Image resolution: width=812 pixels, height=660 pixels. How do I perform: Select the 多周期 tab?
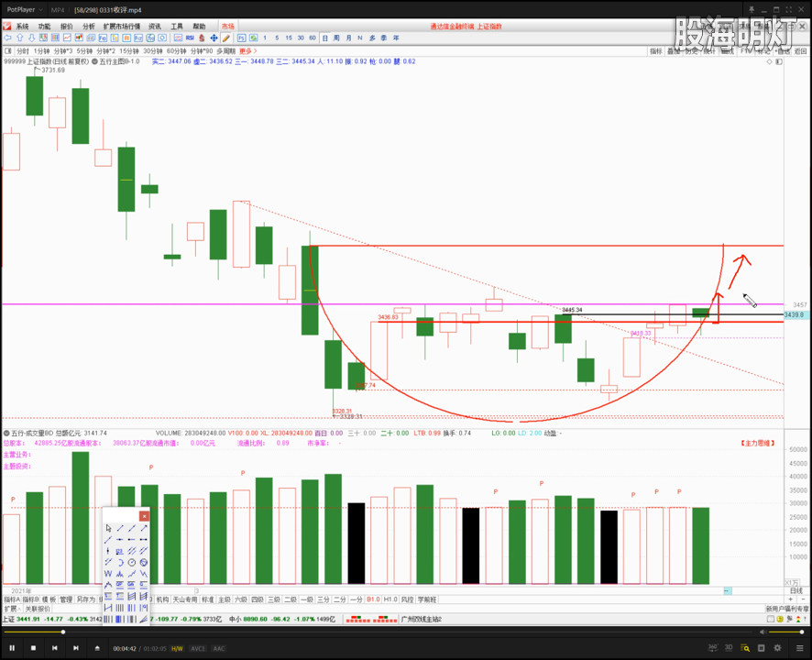225,50
